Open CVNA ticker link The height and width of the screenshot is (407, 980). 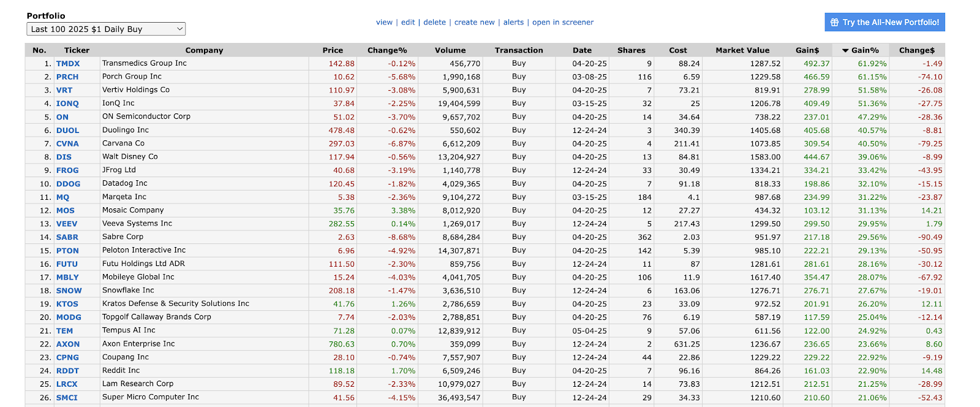pyautogui.click(x=67, y=144)
